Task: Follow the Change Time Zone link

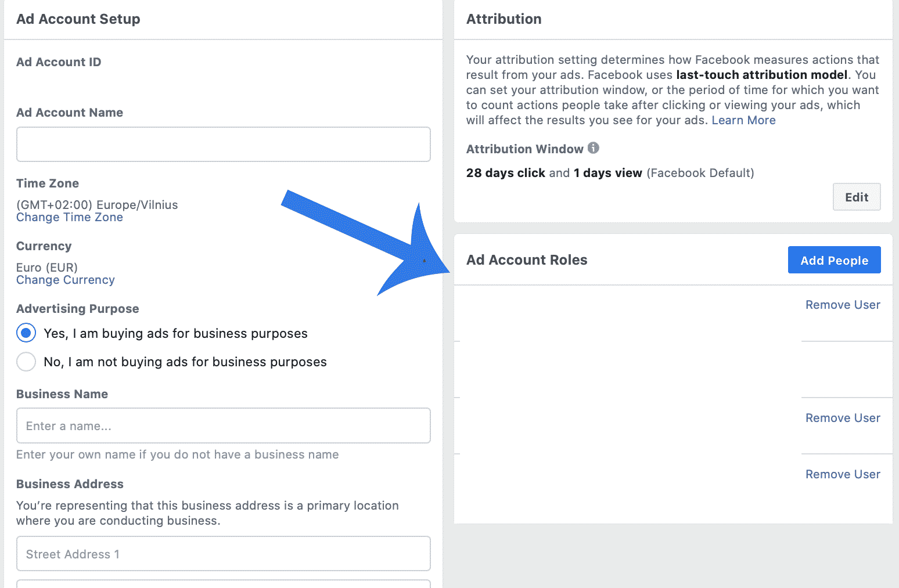Action: tap(70, 217)
